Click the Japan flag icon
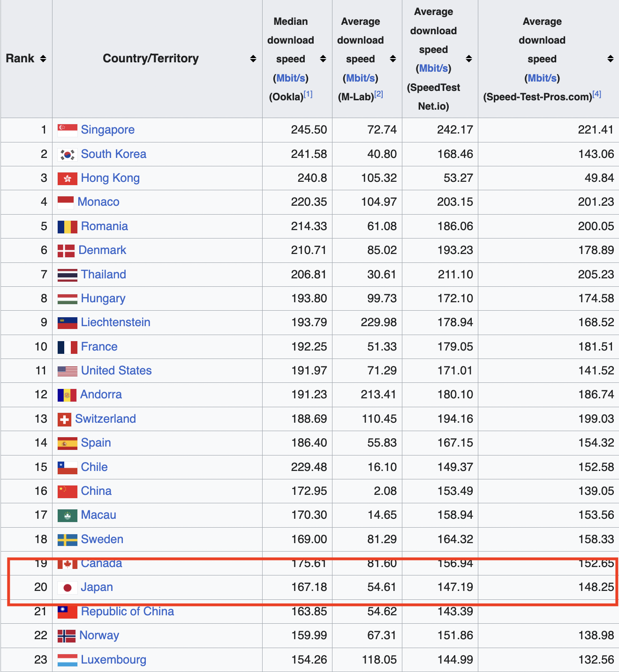 pyautogui.click(x=67, y=587)
